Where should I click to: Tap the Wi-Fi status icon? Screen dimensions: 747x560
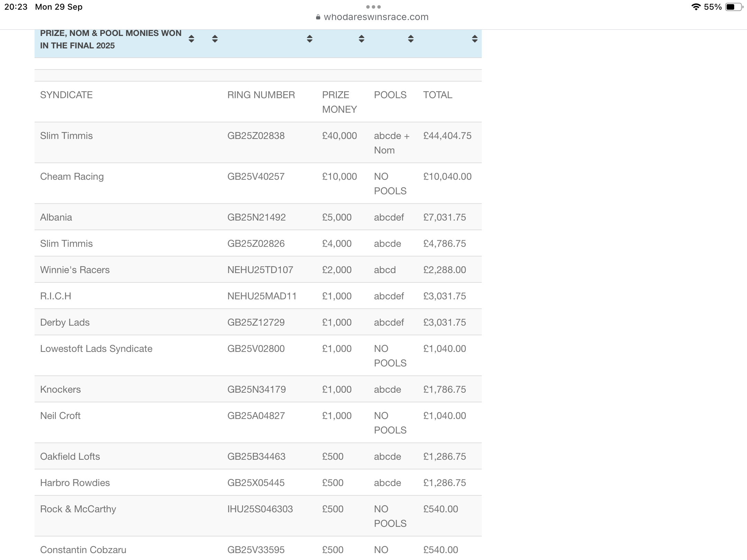695,7
